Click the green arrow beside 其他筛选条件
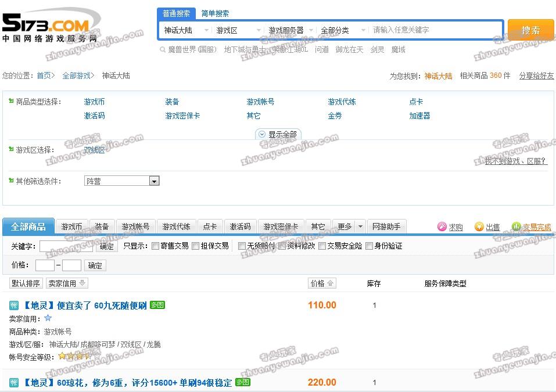This screenshot has height=392, width=556. pyautogui.click(x=11, y=181)
